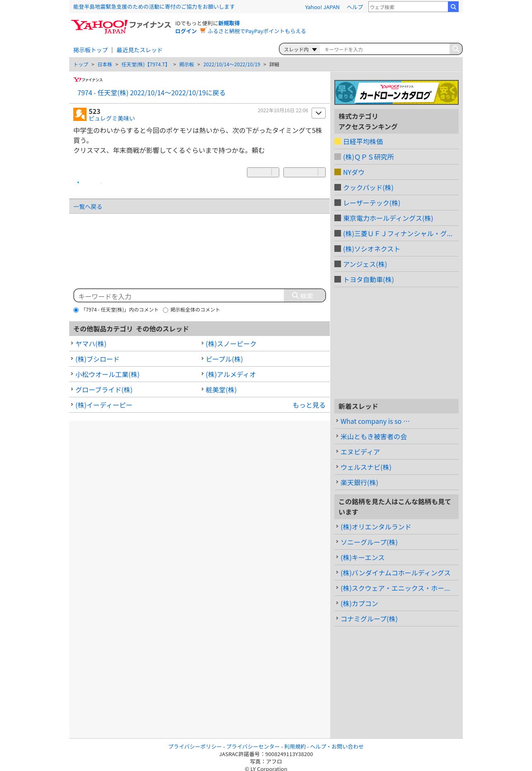Viewport: 532px width, 771px height.
Task: Select the 7974 任天堂 comments-only radio button
Action: tap(76, 310)
